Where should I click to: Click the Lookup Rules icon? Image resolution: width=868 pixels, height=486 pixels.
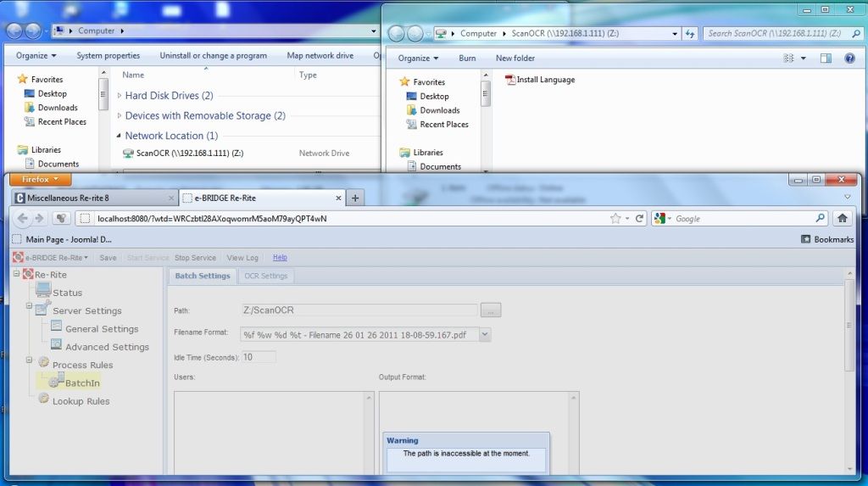(x=44, y=399)
